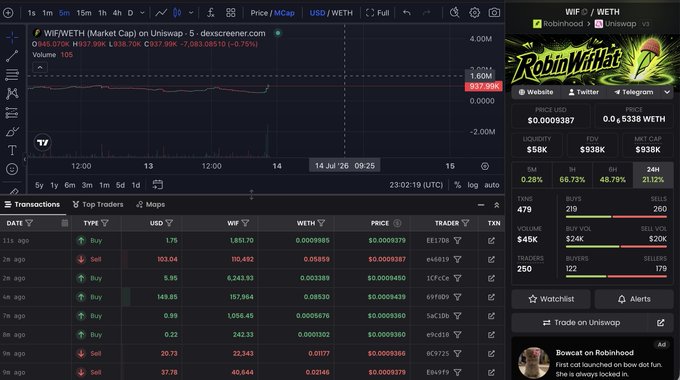Screen dimensions: 680x380
Task: Collapse the chart legend chevron
Action: (40, 67)
